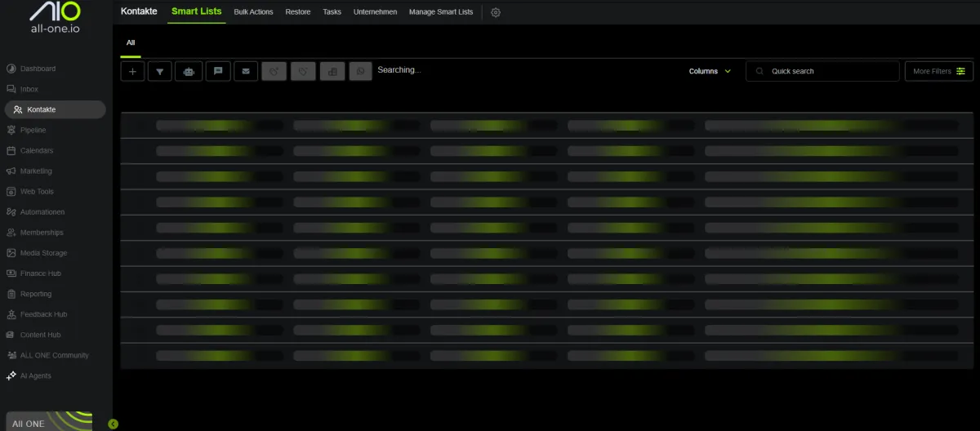Open the Tasks tab
The height and width of the screenshot is (431, 980).
pos(332,12)
